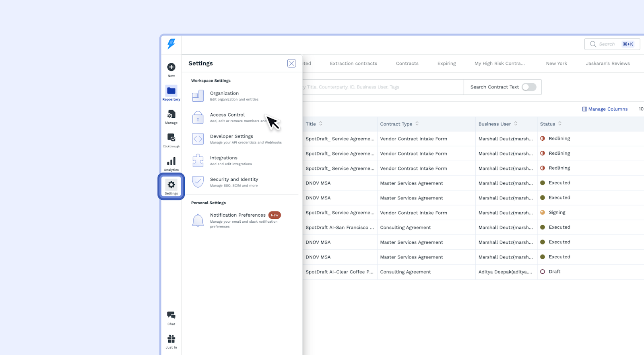This screenshot has width=644, height=355.
Task: Open the Manage sidebar icon
Action: [x=171, y=115]
